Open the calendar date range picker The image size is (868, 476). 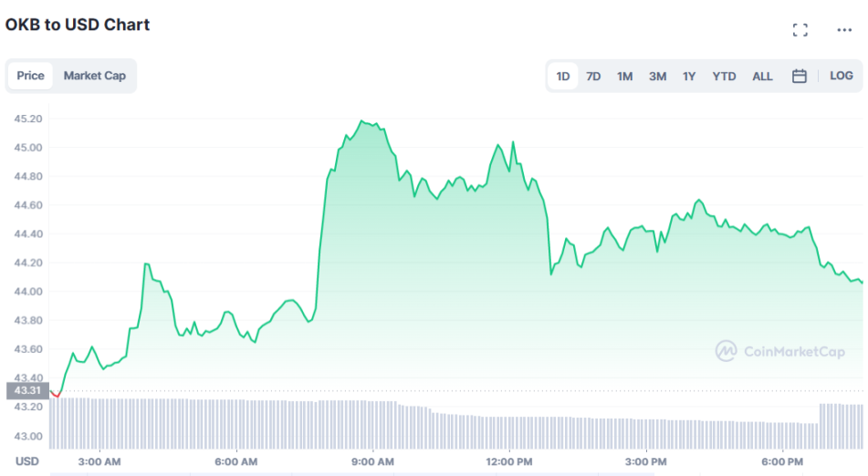pyautogui.click(x=799, y=77)
